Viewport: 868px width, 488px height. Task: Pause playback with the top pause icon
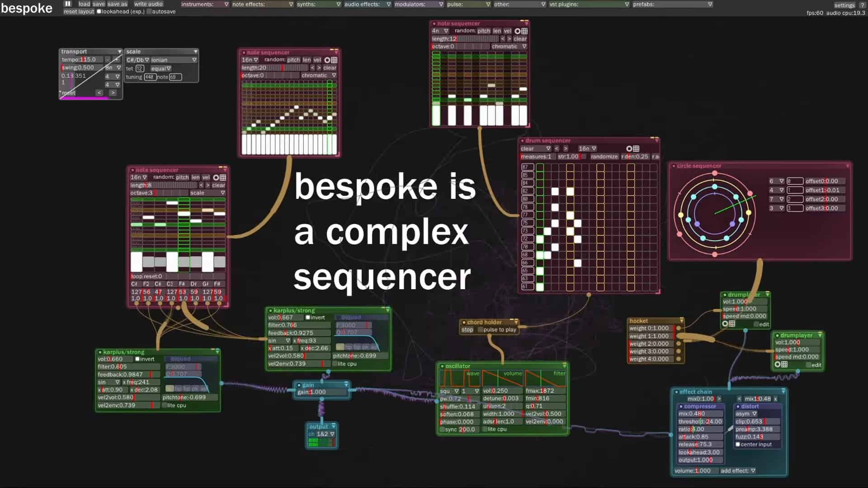coord(68,4)
